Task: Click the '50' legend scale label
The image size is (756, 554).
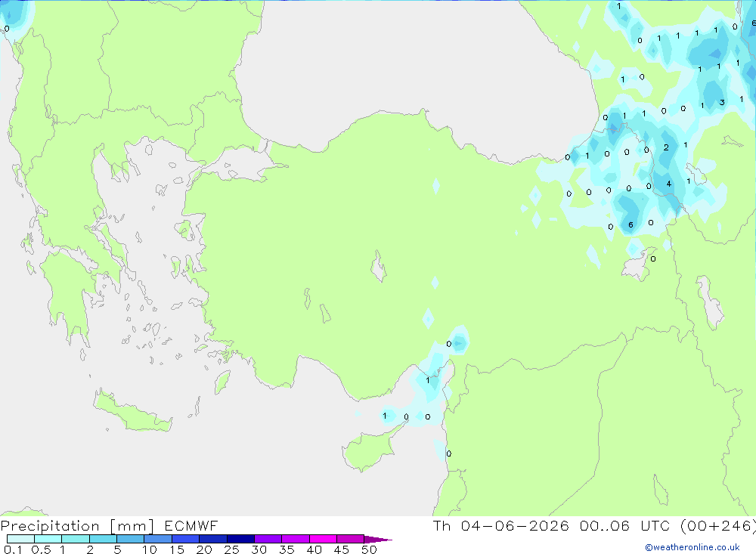Action: coord(369,549)
